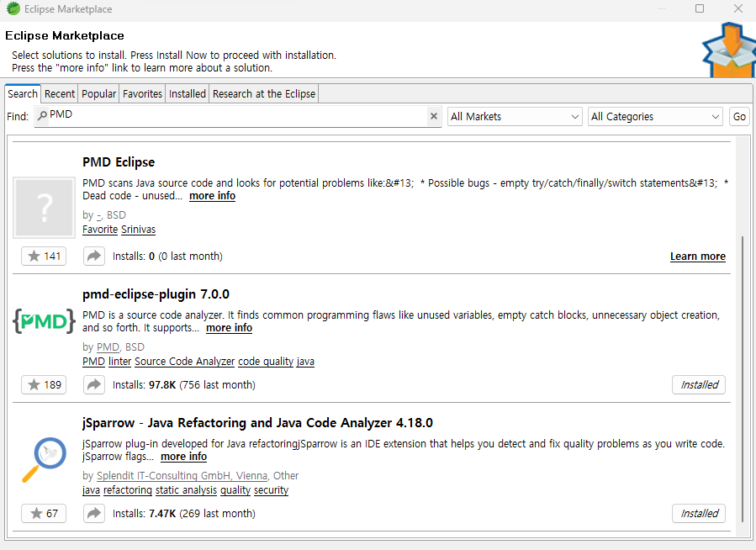
Task: Click the Find text field containing PMD
Action: pos(237,116)
